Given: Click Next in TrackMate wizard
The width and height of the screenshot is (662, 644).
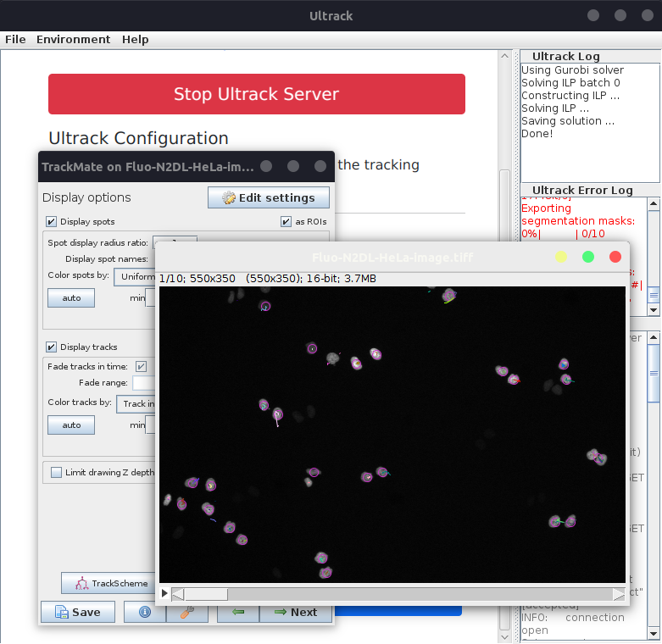Looking at the screenshot, I should point(296,612).
